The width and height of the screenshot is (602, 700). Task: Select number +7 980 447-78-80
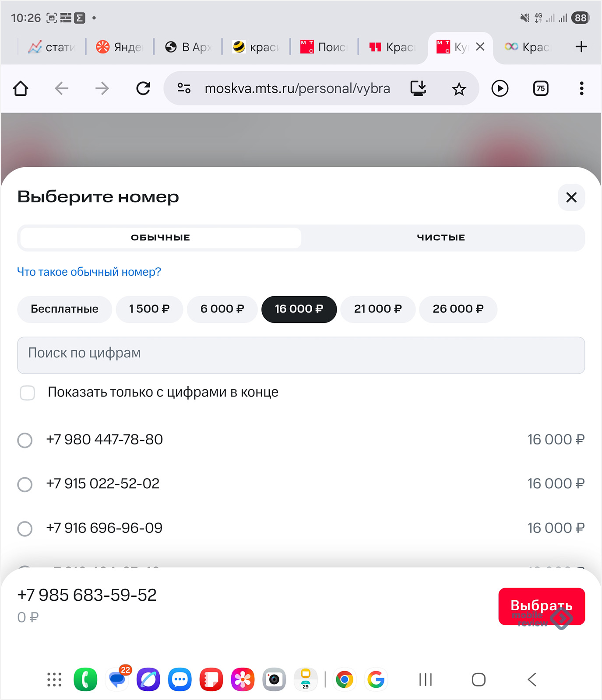click(25, 440)
